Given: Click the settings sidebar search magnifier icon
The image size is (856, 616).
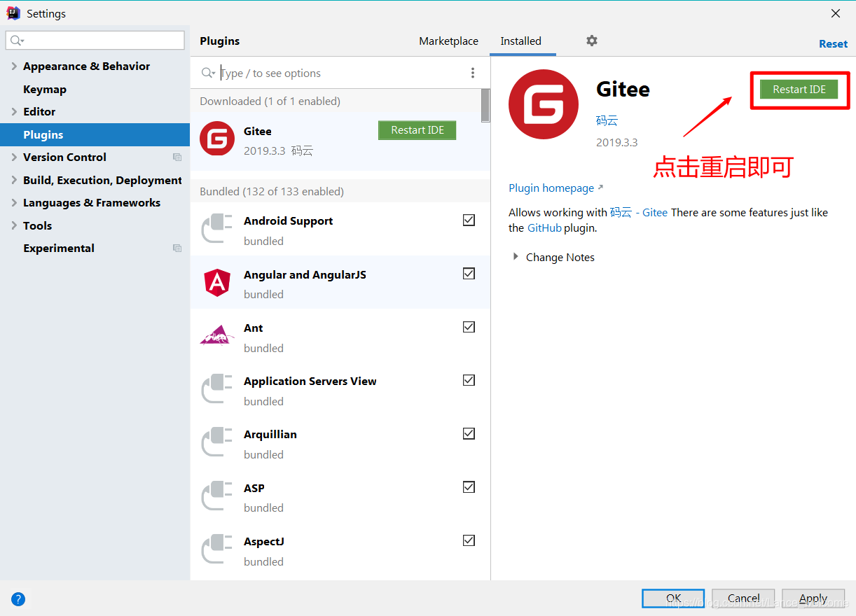Looking at the screenshot, I should 17,41.
